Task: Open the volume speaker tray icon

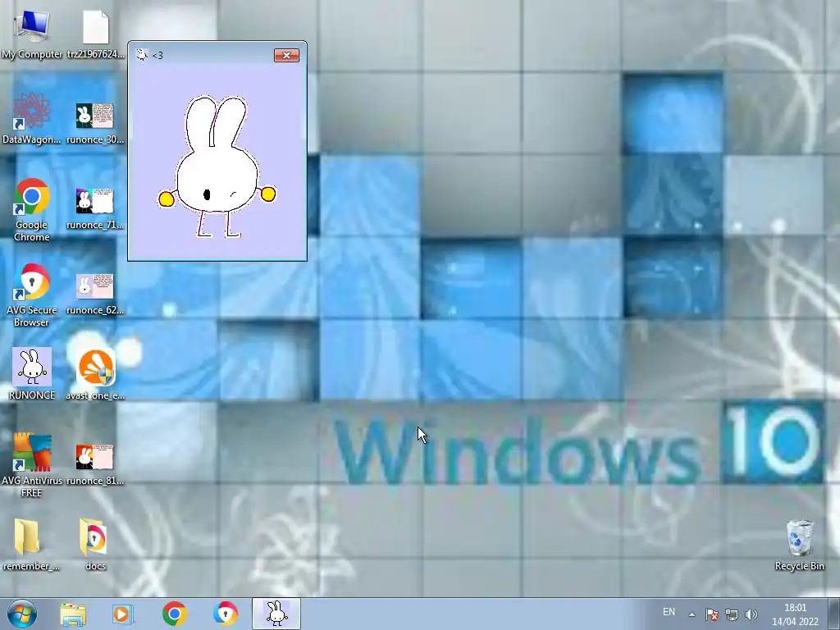Action: [x=751, y=614]
